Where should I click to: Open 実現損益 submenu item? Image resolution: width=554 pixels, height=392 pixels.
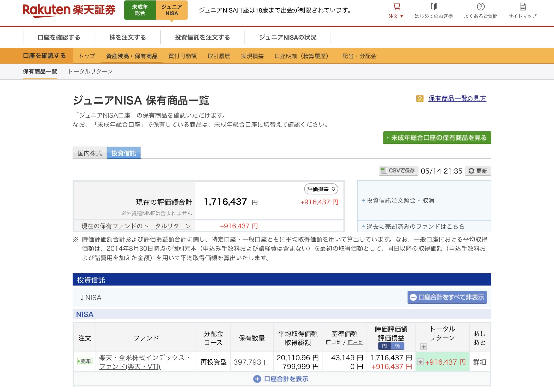pyautogui.click(x=252, y=56)
